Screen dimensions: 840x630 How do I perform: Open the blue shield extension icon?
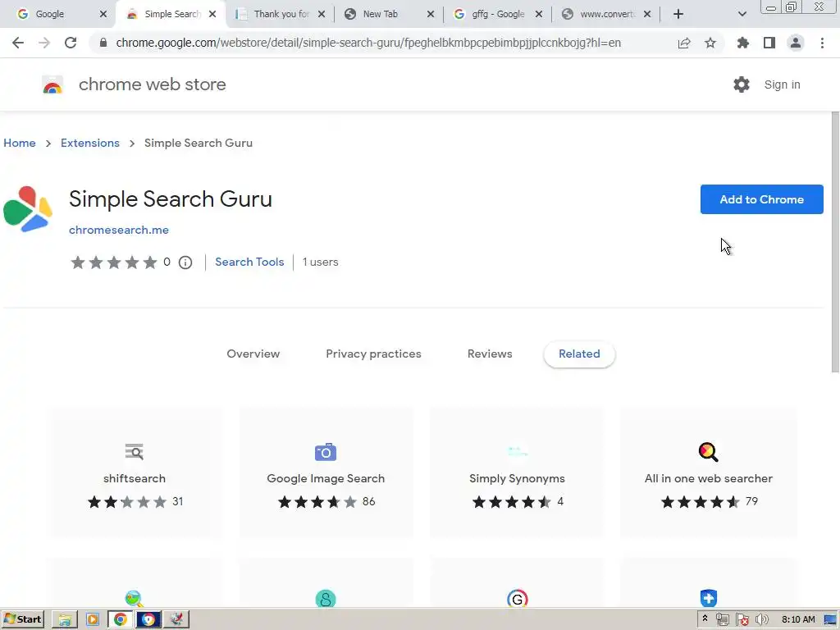(708, 598)
